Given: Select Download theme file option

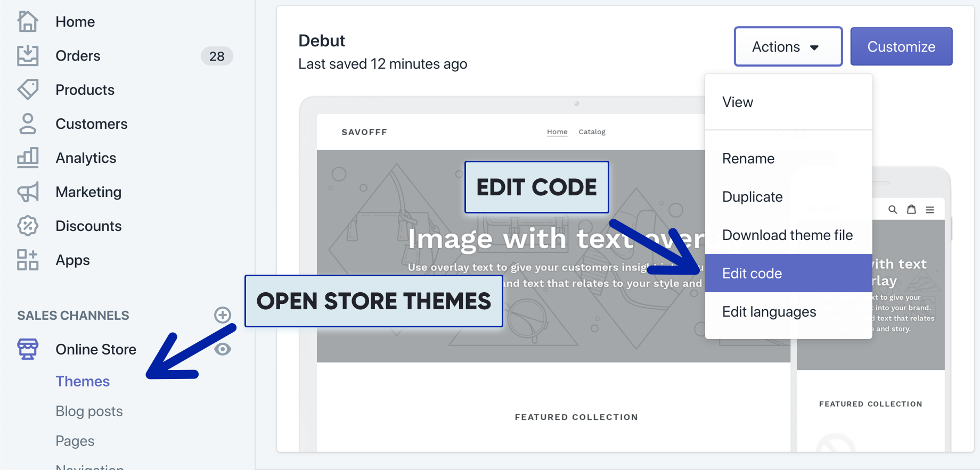Looking at the screenshot, I should point(788,235).
